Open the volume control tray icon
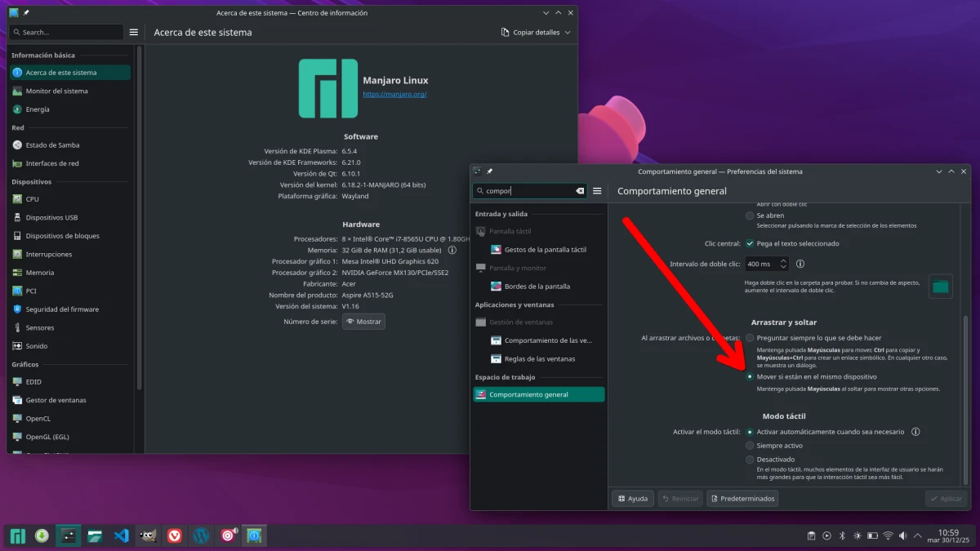 click(902, 536)
